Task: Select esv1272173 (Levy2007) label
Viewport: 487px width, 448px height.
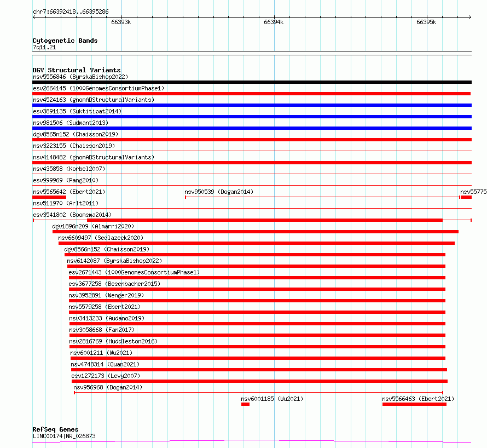Action: 106,376
